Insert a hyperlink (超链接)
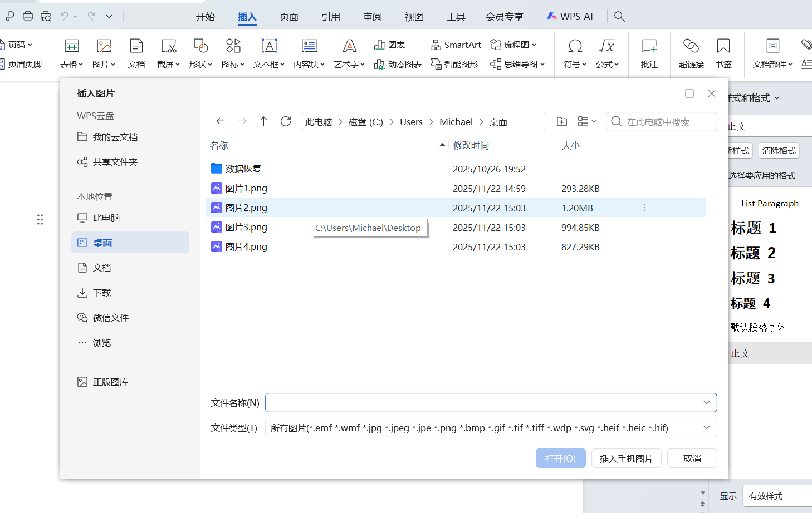 click(691, 53)
